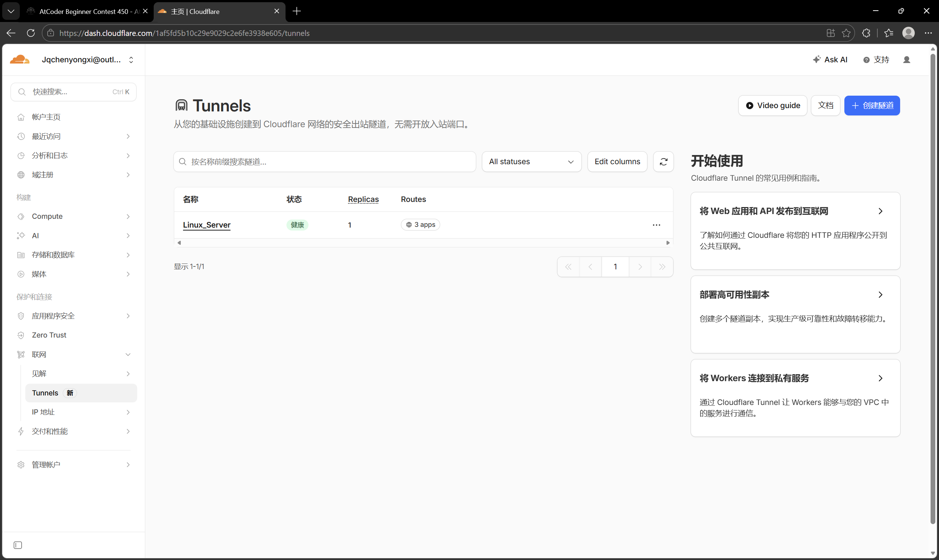
Task: Click the refresh tunnels list icon
Action: click(x=664, y=162)
